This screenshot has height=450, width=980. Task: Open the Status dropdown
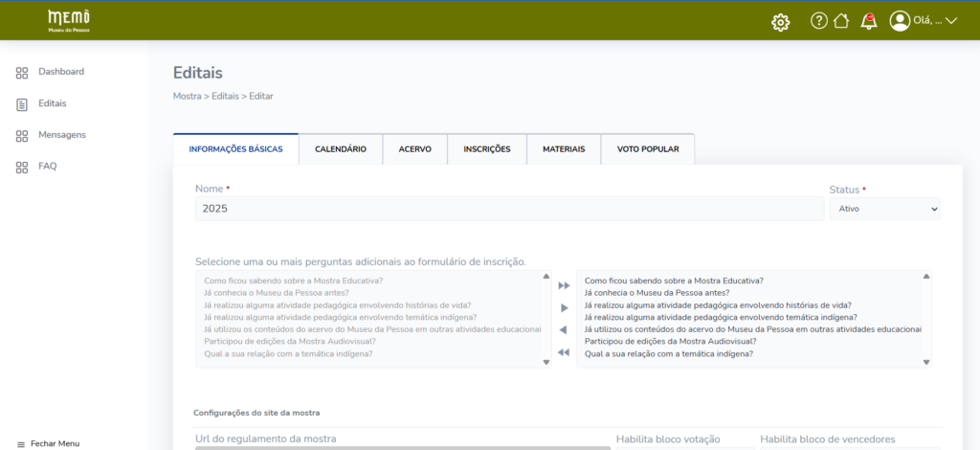884,208
